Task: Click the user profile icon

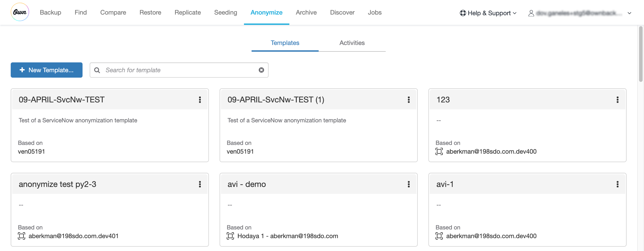Action: coord(531,13)
